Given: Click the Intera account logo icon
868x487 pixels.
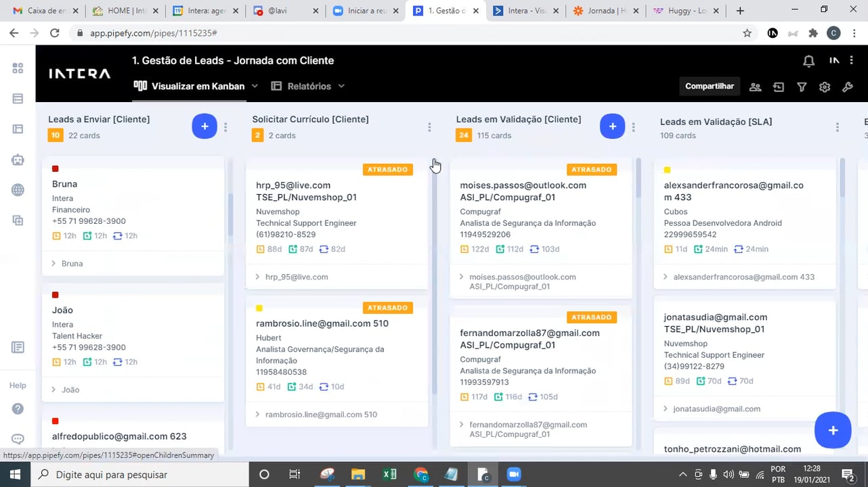Looking at the screenshot, I should [834, 61].
